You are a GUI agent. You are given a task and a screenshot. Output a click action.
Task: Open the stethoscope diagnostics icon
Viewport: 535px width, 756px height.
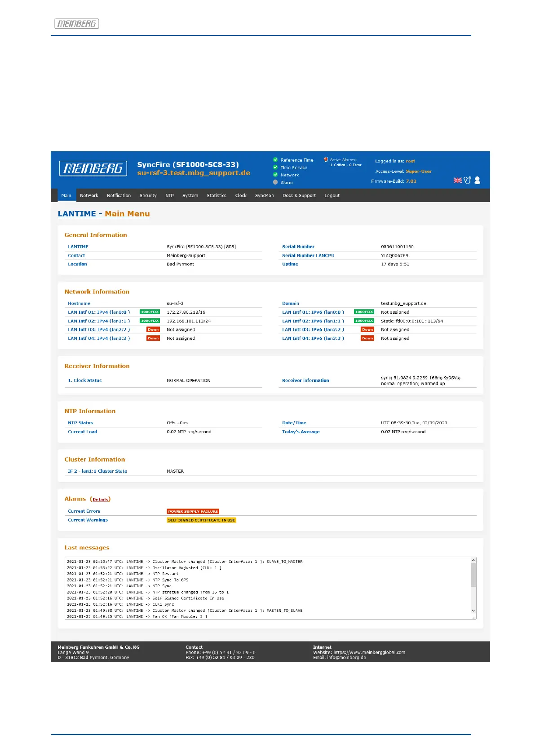(x=468, y=180)
